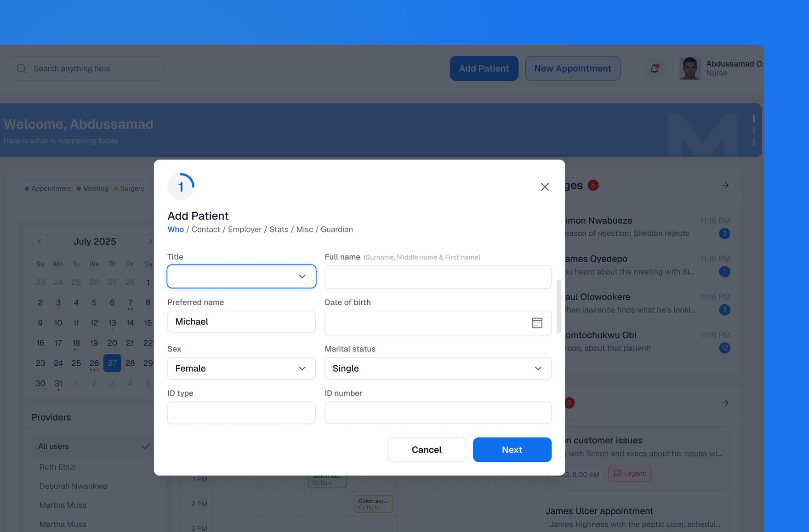Select provider Deborah Nwankwo
809x532 pixels.
tap(74, 486)
